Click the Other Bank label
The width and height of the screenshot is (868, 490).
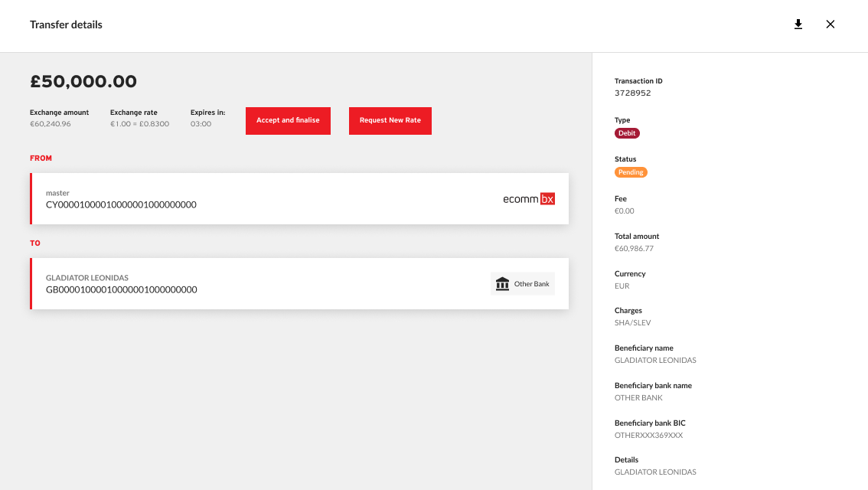(531, 284)
